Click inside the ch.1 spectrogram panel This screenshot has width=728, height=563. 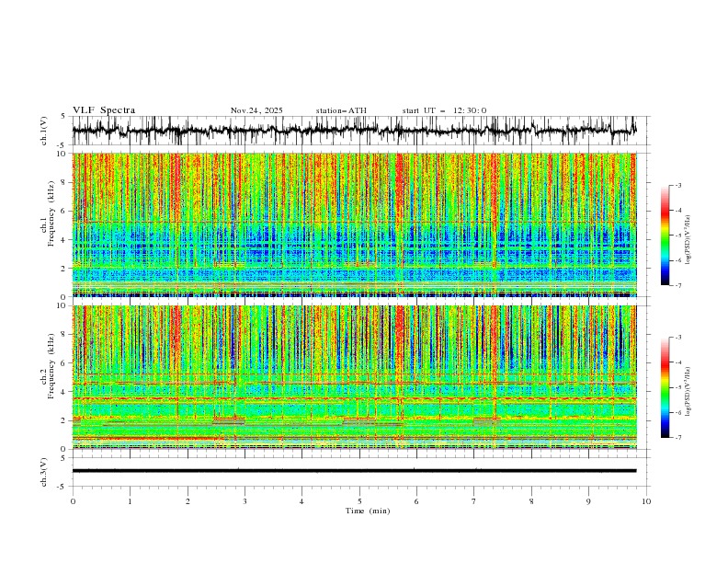pyautogui.click(x=354, y=224)
